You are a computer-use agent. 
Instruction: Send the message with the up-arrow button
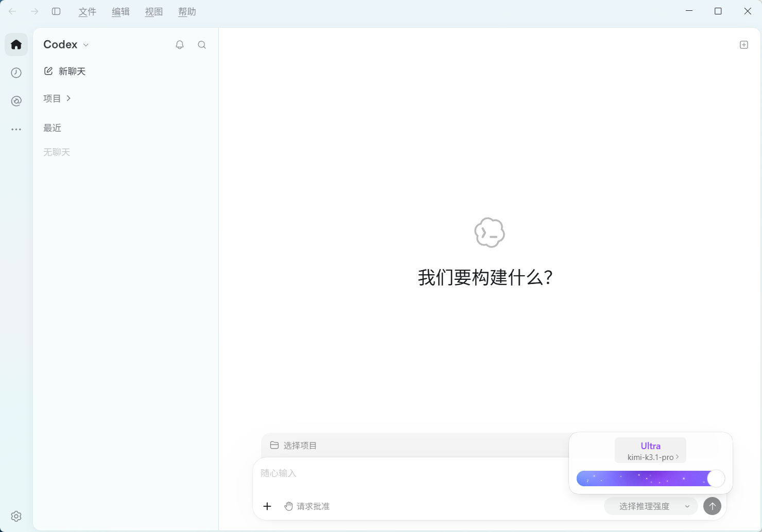(713, 506)
